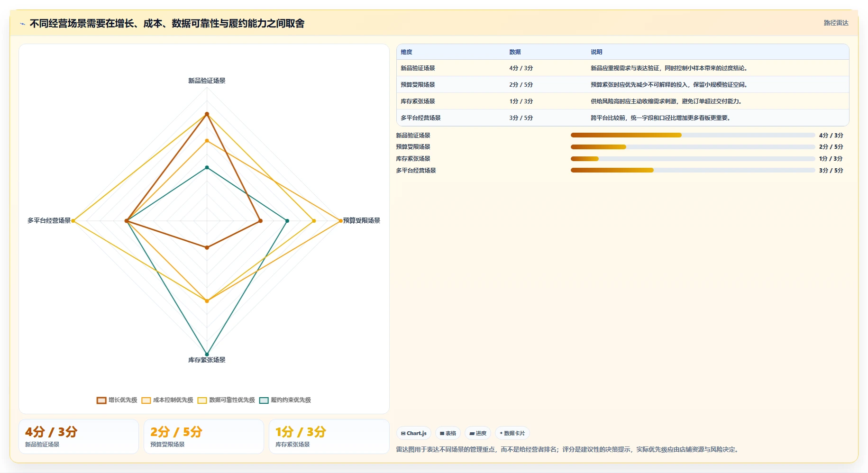Image resolution: width=868 pixels, height=473 pixels.
Task: Click the 路径雷达 label in header
Action: pyautogui.click(x=836, y=23)
